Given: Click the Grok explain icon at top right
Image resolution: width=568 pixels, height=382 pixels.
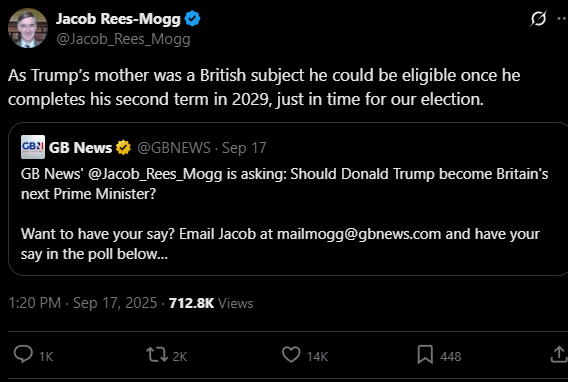Looking at the screenshot, I should 538,18.
